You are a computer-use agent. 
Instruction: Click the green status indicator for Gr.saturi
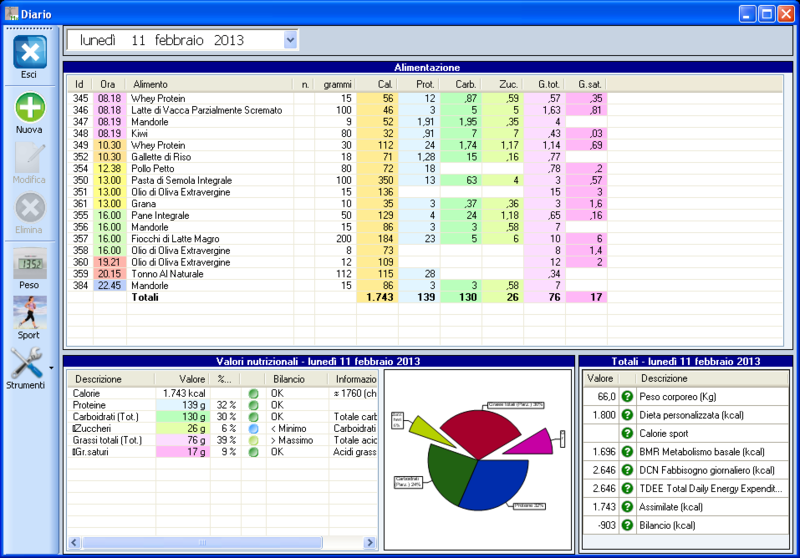[x=253, y=452]
